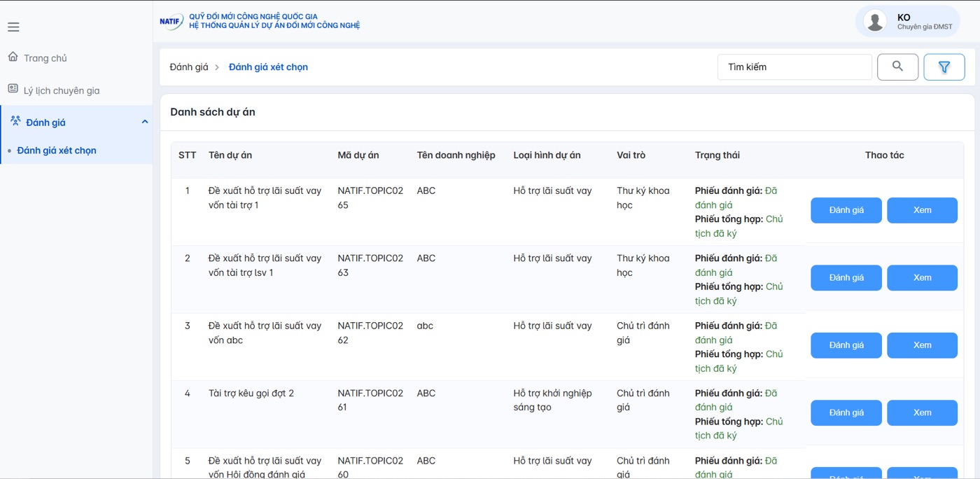Open the filter funnel button
Viewport: 980px width, 479px height.
point(944,67)
